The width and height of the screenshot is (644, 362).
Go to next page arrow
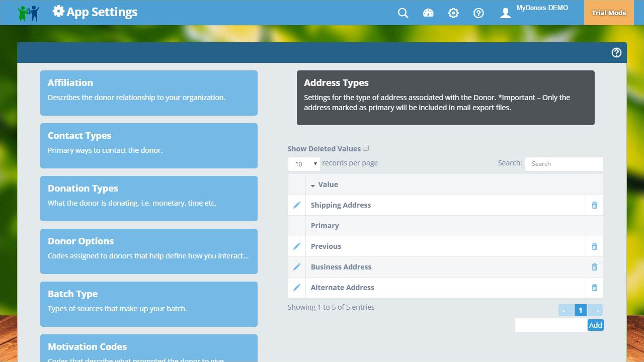coord(595,310)
